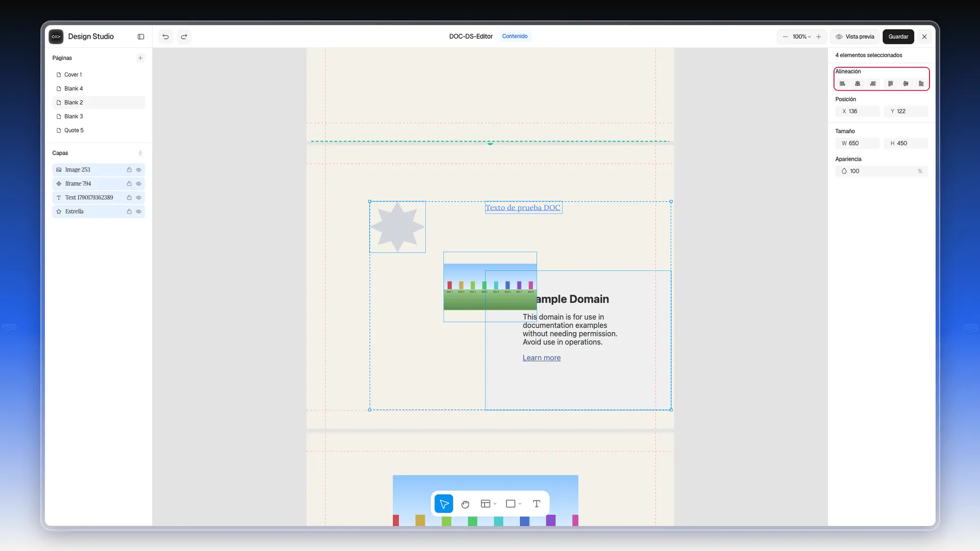Click the Texto de prueba DOC link

pyautogui.click(x=523, y=208)
